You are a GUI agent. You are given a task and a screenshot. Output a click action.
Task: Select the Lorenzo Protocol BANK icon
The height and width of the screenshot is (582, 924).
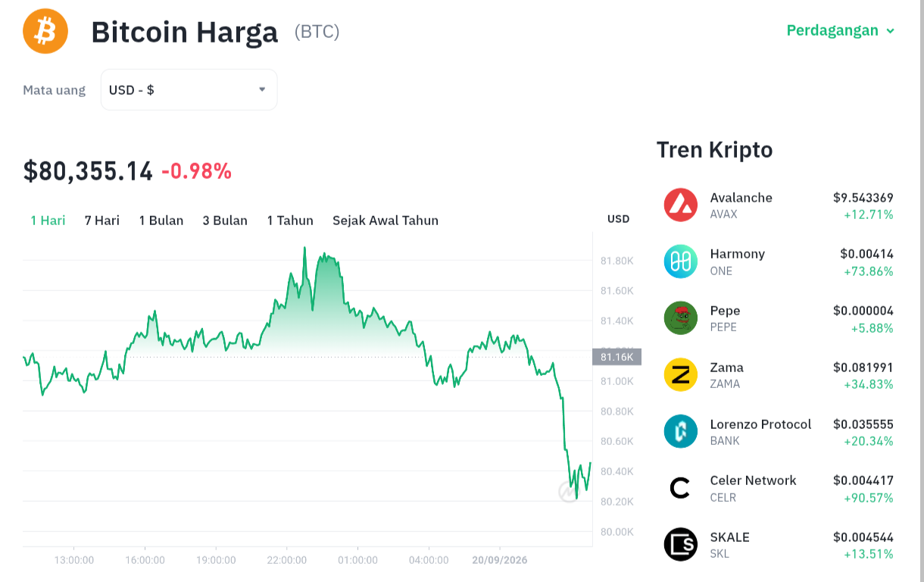pos(680,431)
